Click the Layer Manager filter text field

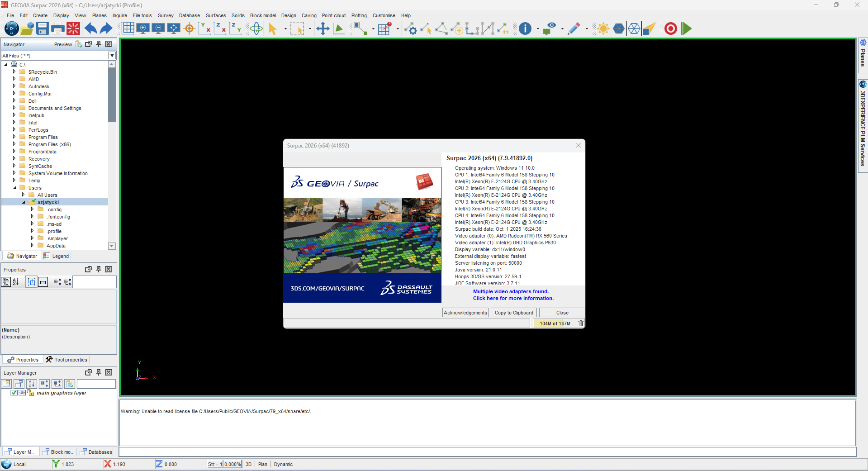click(96, 384)
